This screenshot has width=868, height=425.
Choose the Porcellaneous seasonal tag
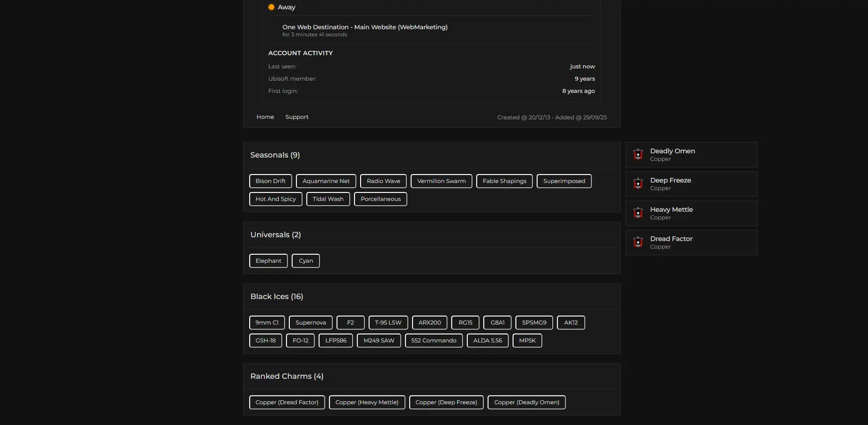(x=380, y=199)
